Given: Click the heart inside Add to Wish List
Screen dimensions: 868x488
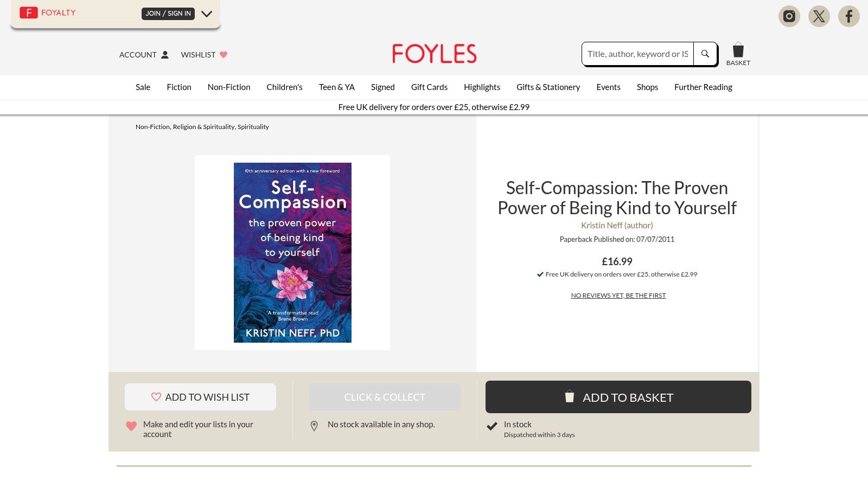Looking at the screenshot, I should [x=156, y=397].
